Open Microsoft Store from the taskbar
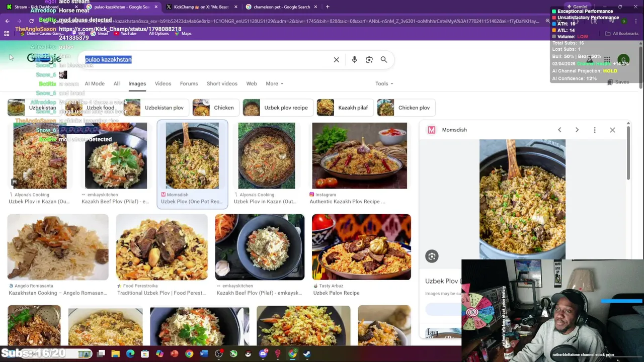 (145, 354)
